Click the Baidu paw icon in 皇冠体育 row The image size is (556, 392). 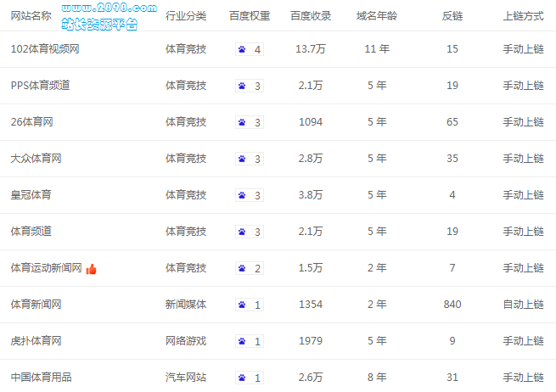(x=242, y=195)
